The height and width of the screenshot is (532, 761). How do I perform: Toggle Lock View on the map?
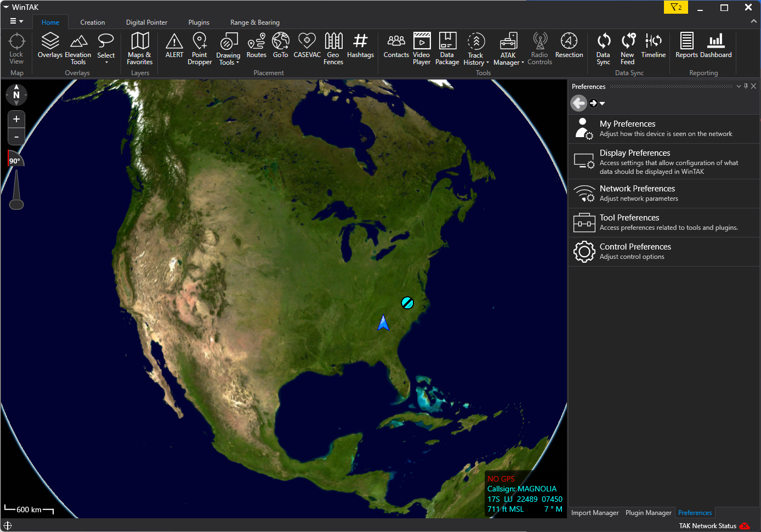(16, 48)
